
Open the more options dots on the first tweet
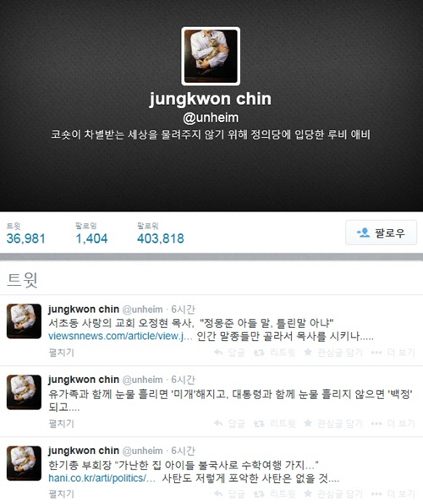(x=393, y=353)
